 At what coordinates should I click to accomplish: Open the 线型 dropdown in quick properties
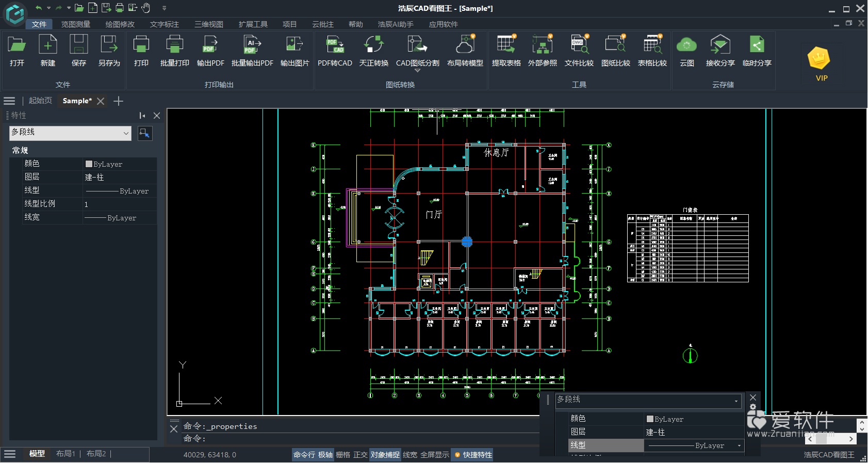pos(739,445)
